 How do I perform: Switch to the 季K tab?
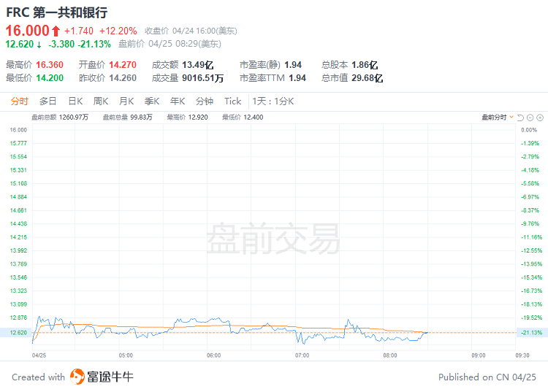152,101
